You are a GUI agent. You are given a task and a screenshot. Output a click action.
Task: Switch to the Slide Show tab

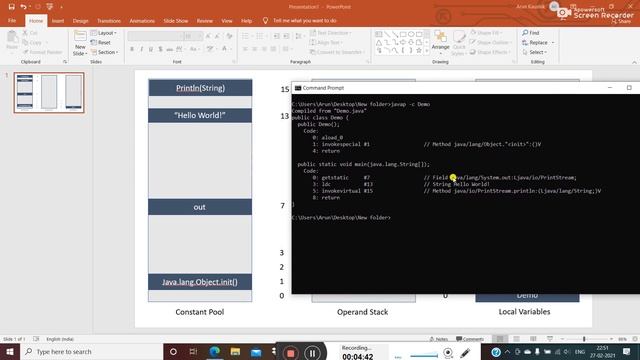(176, 20)
